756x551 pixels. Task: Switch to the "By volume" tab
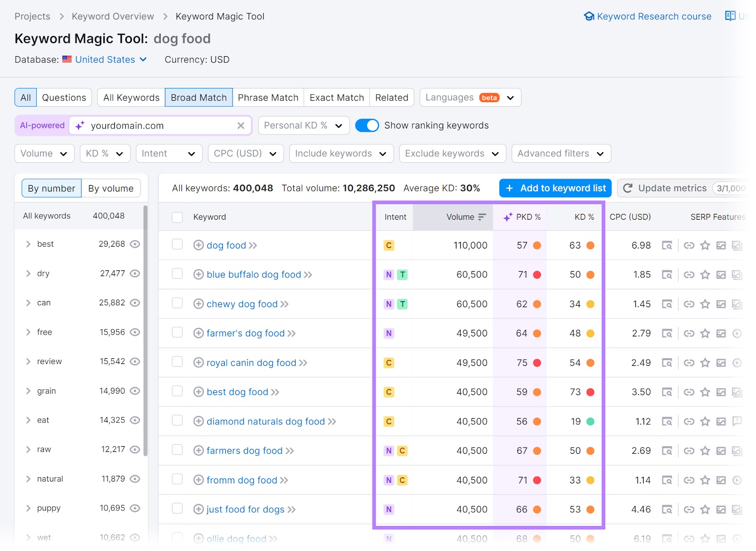[111, 188]
